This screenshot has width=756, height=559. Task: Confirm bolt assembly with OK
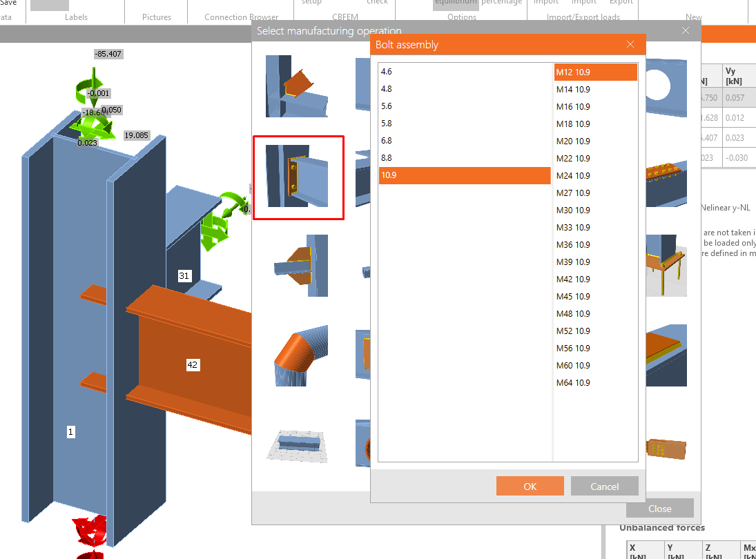coord(530,485)
